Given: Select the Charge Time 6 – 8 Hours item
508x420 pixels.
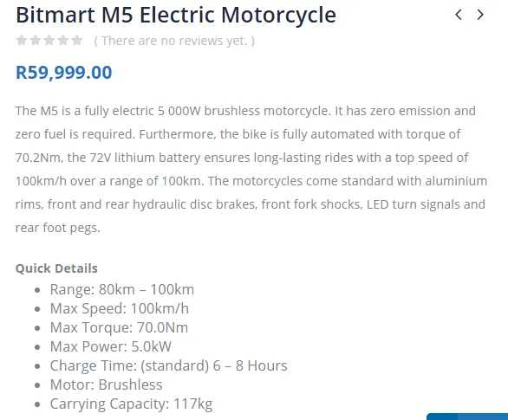Looking at the screenshot, I should click(168, 366).
